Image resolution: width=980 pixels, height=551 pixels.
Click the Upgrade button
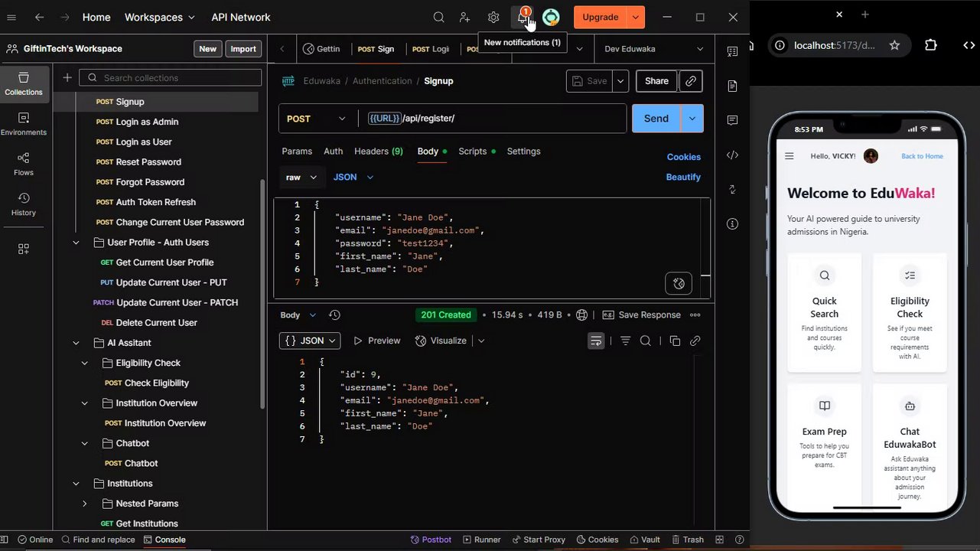601,17
